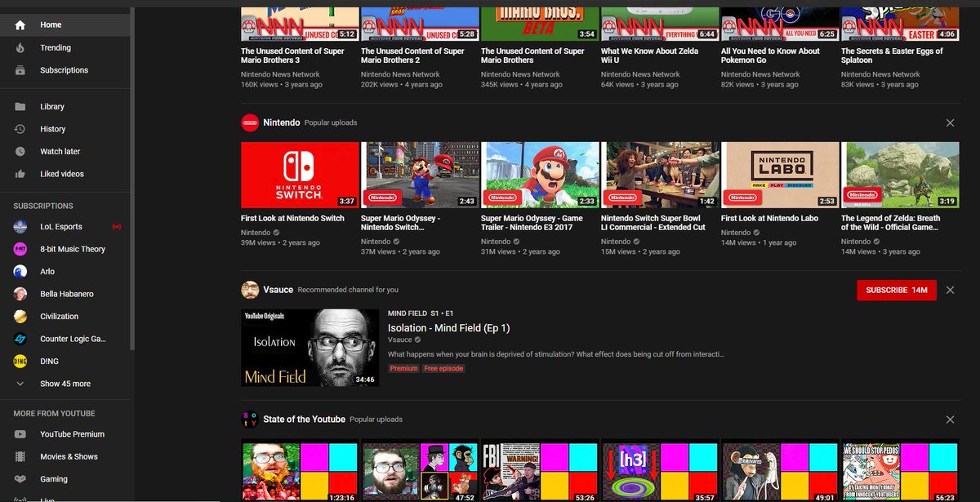This screenshot has height=502, width=980.
Task: Play First Look at Nintendo Switch thumbnail
Action: point(300,175)
